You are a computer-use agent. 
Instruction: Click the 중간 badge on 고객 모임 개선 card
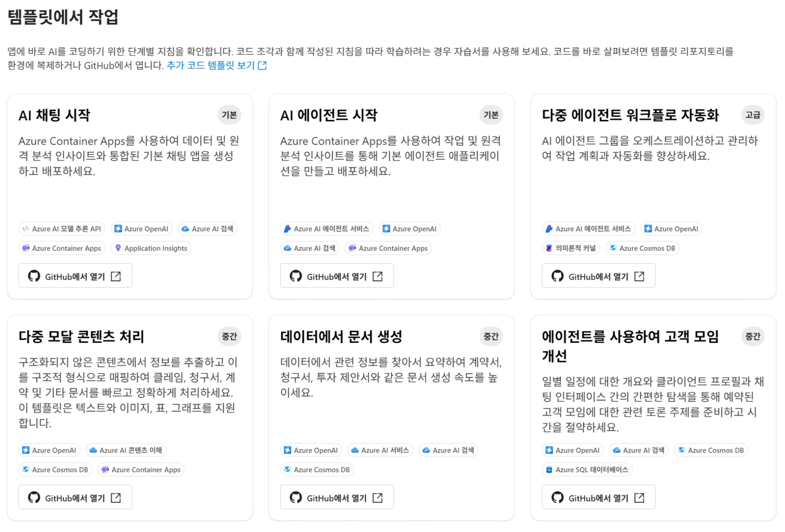point(753,336)
